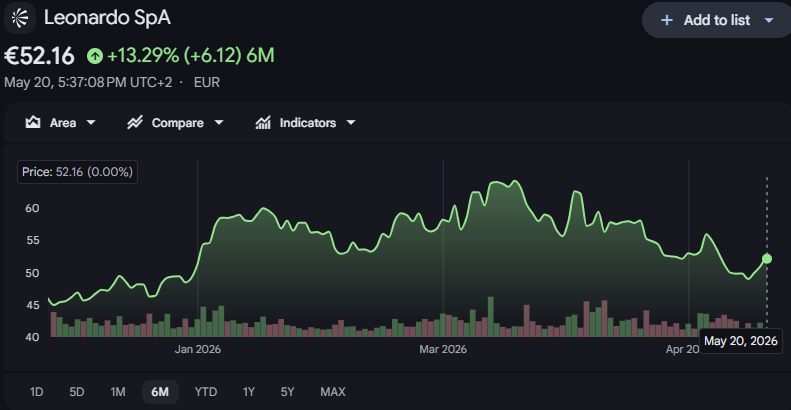This screenshot has width=791, height=410.
Task: Select the 6M time range tab
Action: coord(160,392)
